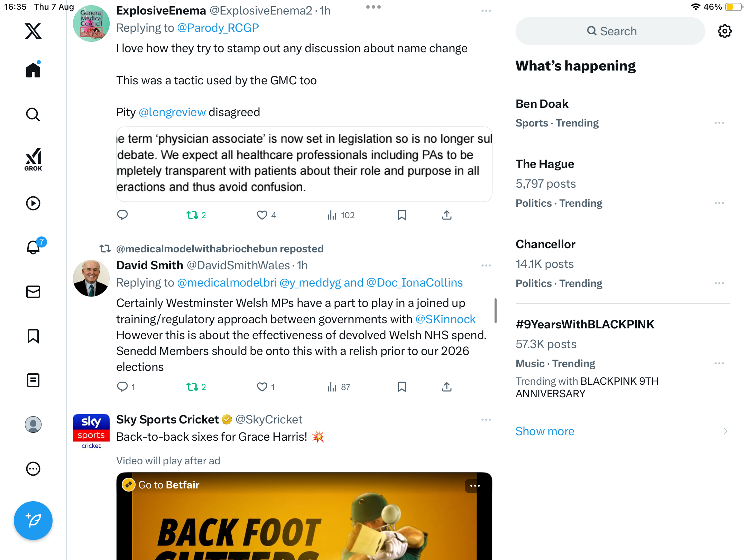Repost David Smith's reply
747x560 pixels.
click(x=192, y=387)
